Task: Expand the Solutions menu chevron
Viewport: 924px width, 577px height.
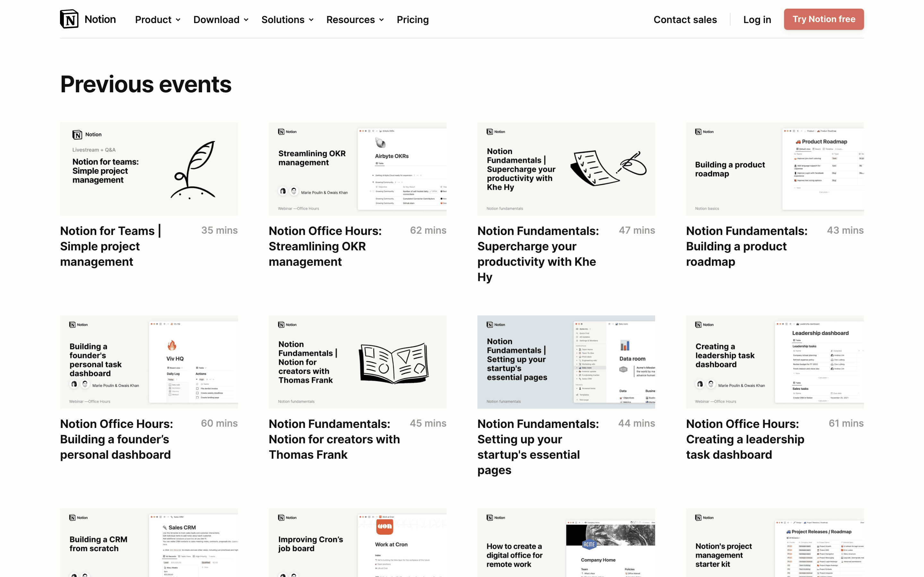Action: pos(311,20)
